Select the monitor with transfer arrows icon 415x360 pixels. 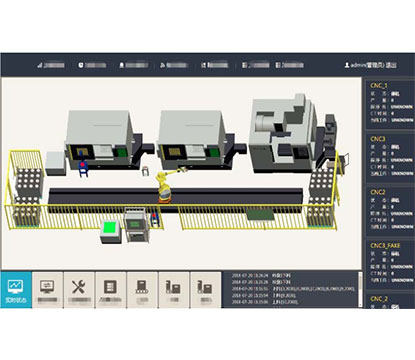click(47, 290)
